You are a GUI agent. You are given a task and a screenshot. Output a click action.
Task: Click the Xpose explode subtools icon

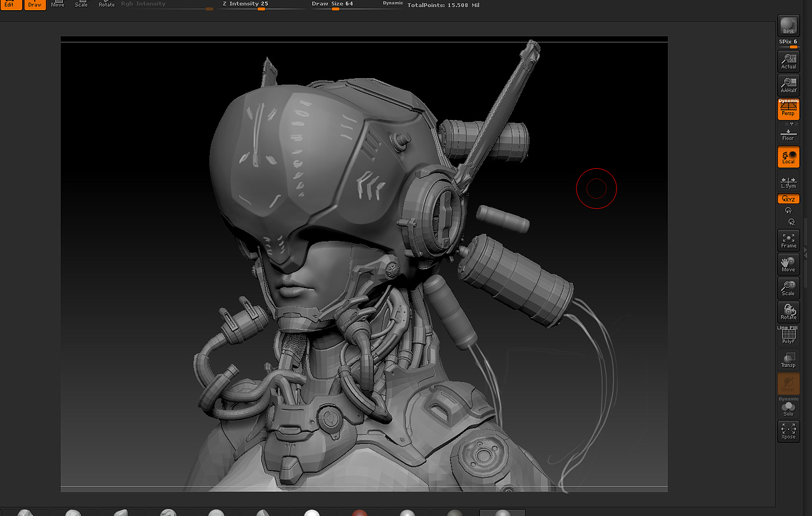(x=789, y=431)
